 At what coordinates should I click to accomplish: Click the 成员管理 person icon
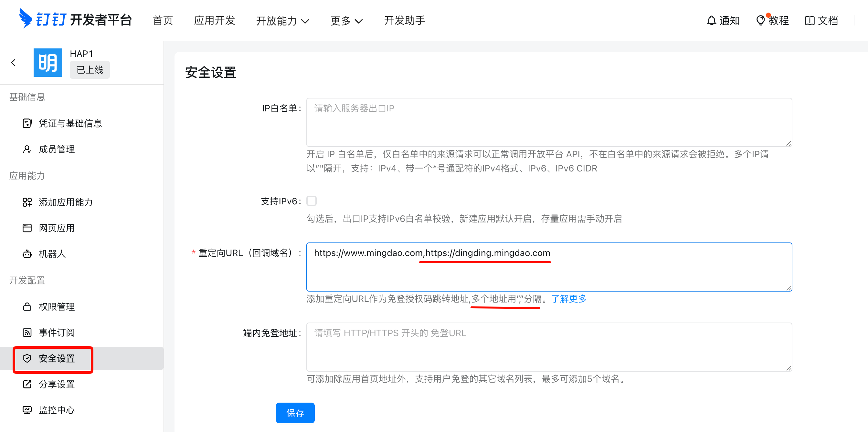(x=27, y=149)
